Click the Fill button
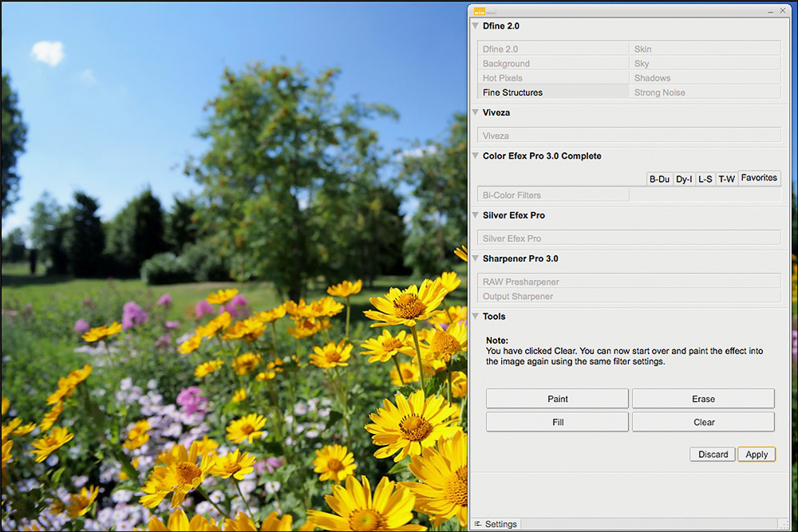Image resolution: width=798 pixels, height=532 pixels. tap(557, 422)
